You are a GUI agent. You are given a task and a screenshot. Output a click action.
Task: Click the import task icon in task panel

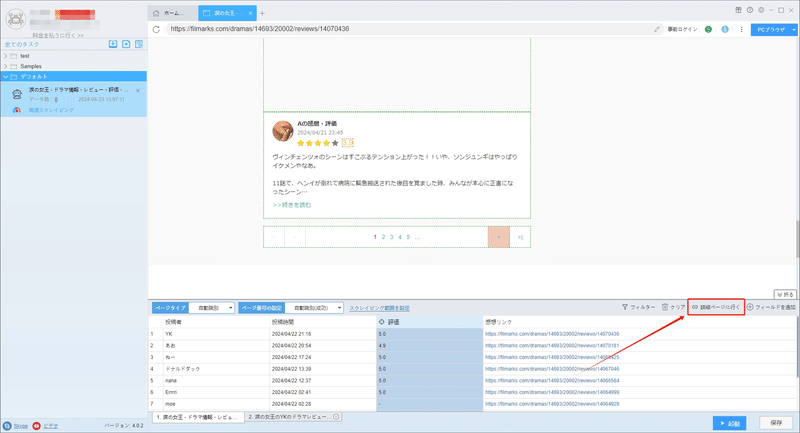pos(113,44)
